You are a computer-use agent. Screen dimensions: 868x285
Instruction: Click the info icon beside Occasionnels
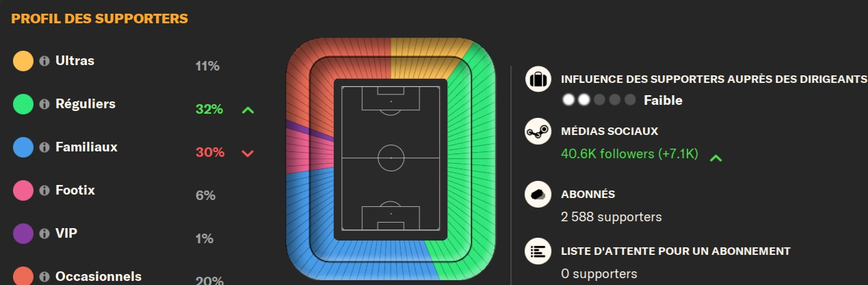pos(44,277)
